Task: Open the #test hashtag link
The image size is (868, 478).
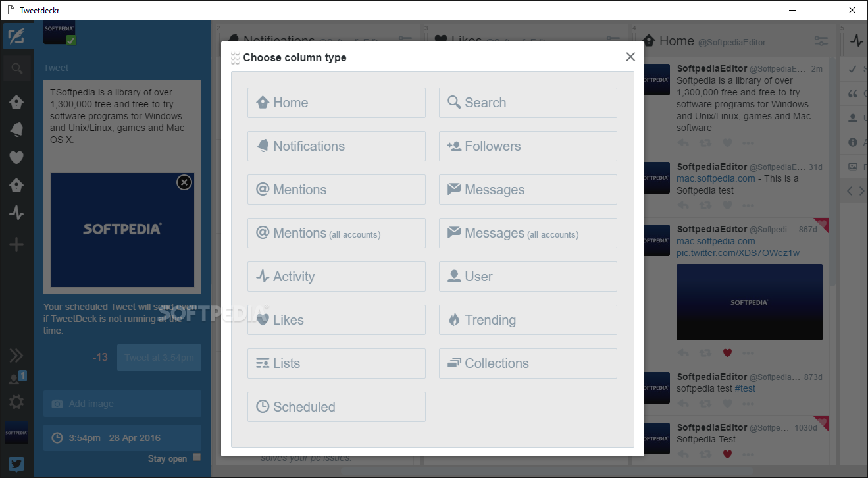Action: (x=745, y=388)
